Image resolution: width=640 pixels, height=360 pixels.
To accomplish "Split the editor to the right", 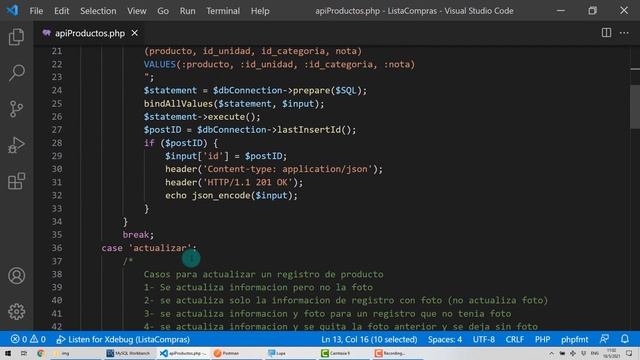I will coord(606,33).
